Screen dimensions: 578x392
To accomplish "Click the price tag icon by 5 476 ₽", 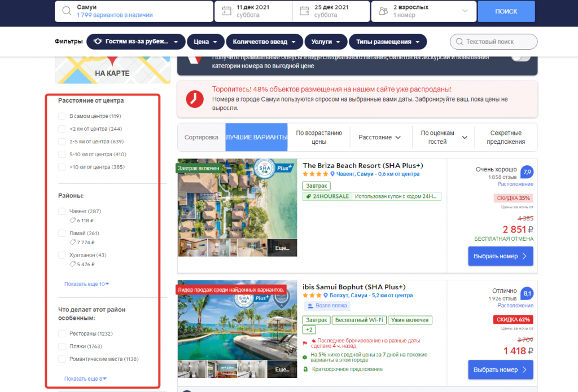I will (73, 264).
